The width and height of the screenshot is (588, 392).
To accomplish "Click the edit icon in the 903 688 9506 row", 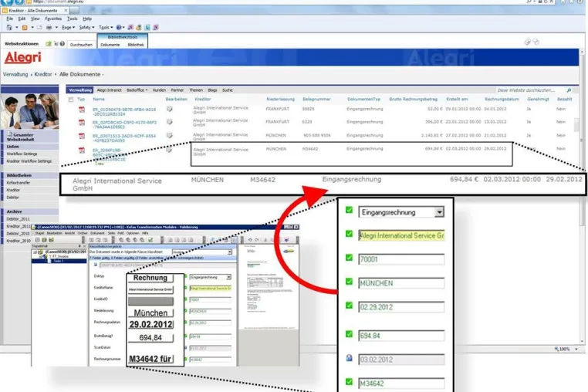I will tap(170, 135).
